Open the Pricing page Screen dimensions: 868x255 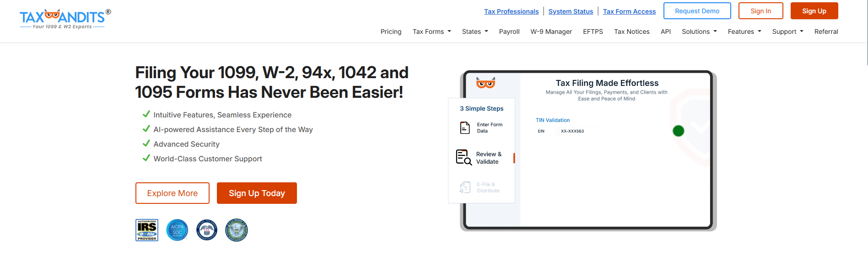[391, 32]
